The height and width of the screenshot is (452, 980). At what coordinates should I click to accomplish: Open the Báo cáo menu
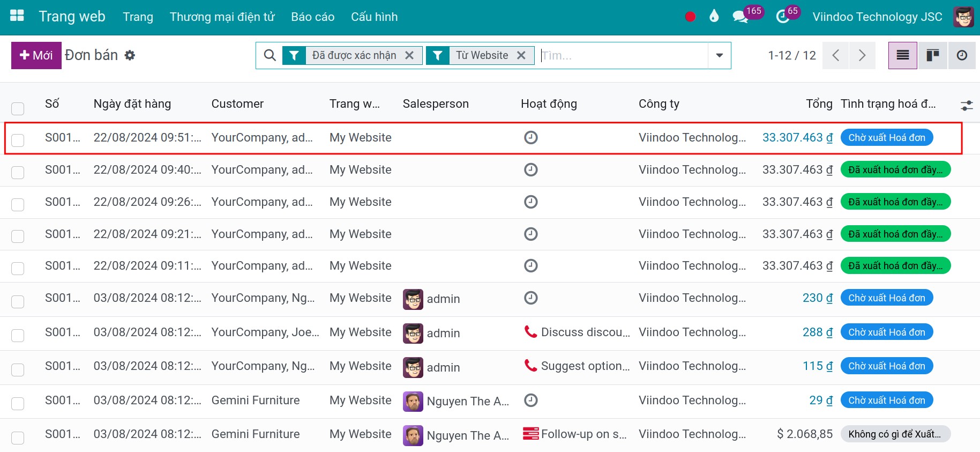tap(313, 17)
